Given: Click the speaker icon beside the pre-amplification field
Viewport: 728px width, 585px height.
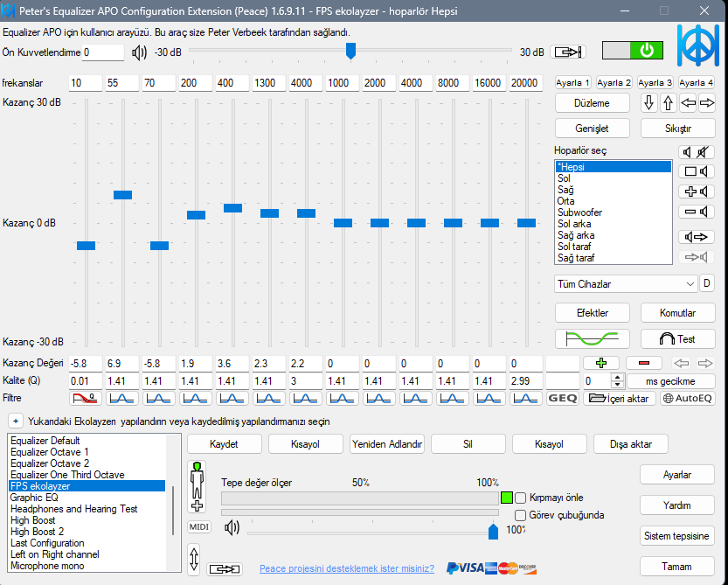Looking at the screenshot, I should 139,52.
